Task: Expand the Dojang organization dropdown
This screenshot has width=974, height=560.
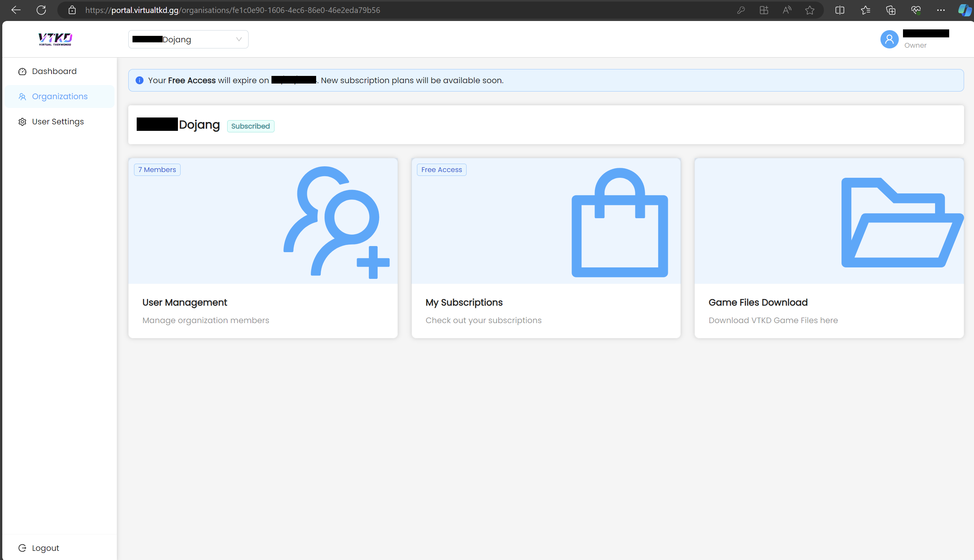Action: point(188,39)
